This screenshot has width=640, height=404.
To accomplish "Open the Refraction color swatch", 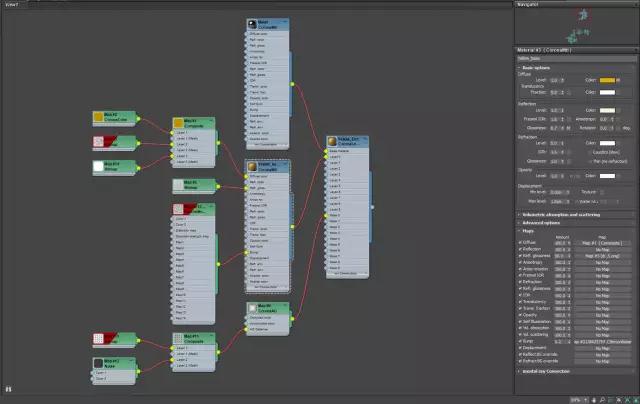I will pyautogui.click(x=607, y=143).
